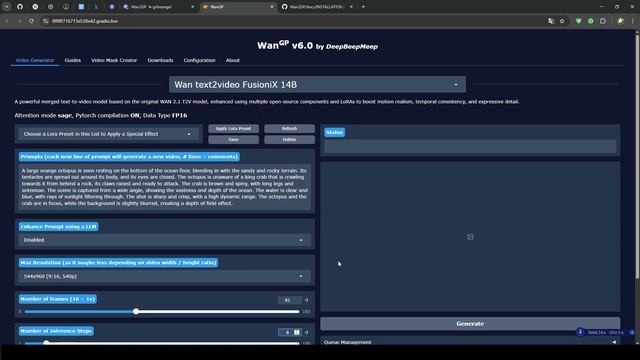Viewport: 640px width, 360px height.
Task: Click the gradio.live address bar URL
Action: pos(85,21)
